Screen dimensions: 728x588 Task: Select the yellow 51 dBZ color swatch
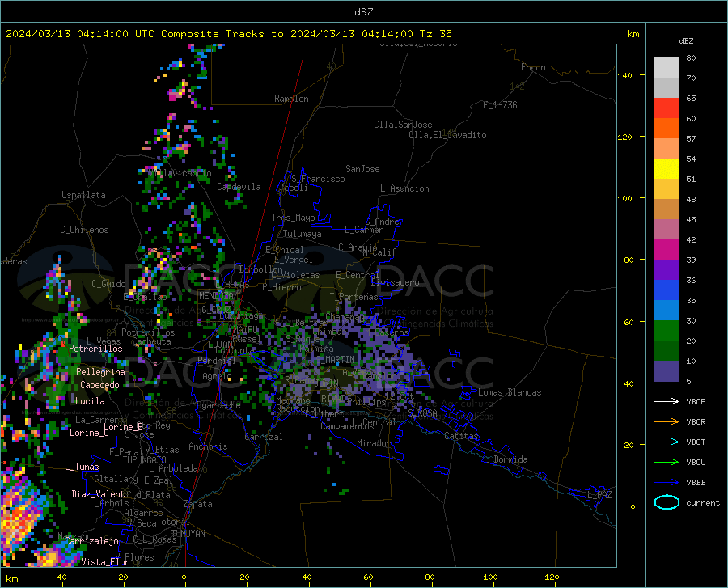(x=667, y=169)
